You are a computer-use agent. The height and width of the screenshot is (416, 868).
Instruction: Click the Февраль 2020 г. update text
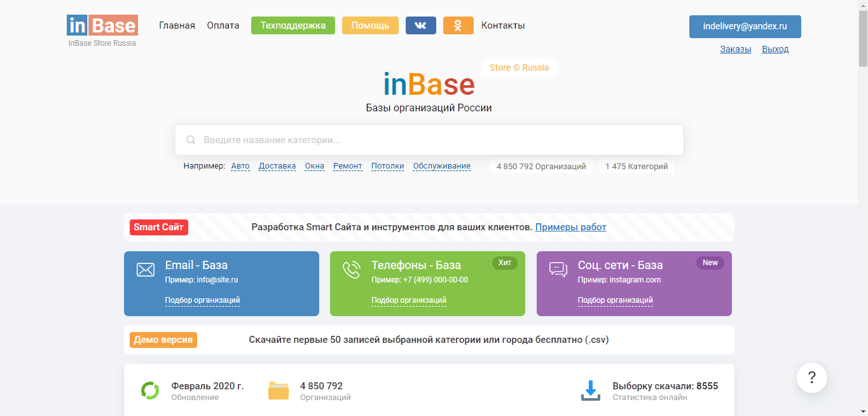(207, 386)
